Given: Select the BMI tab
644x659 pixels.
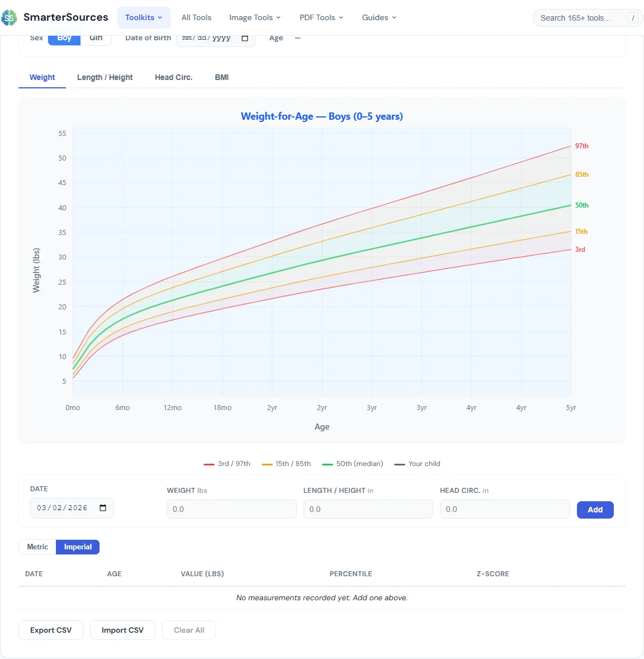Looking at the screenshot, I should coord(221,77).
